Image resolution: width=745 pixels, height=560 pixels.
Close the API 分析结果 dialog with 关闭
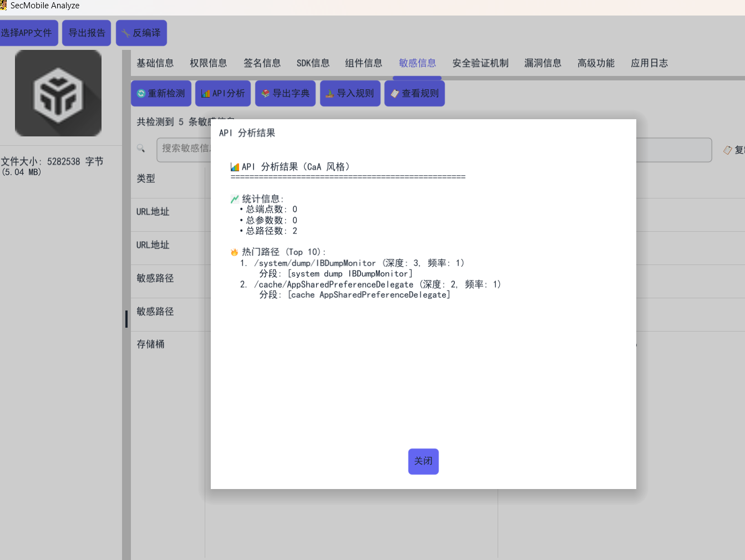tap(423, 461)
